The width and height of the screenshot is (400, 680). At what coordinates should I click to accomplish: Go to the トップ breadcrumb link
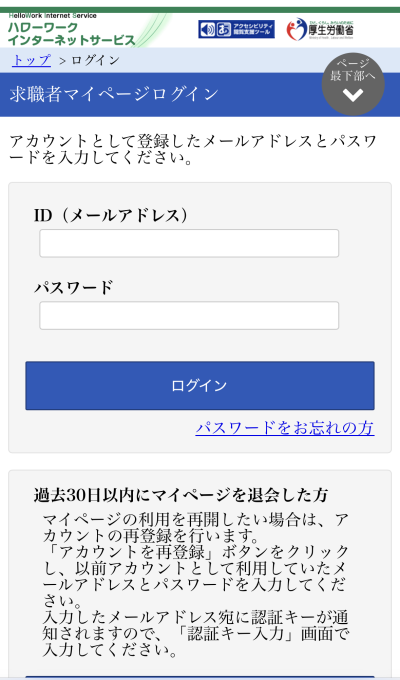[32, 60]
